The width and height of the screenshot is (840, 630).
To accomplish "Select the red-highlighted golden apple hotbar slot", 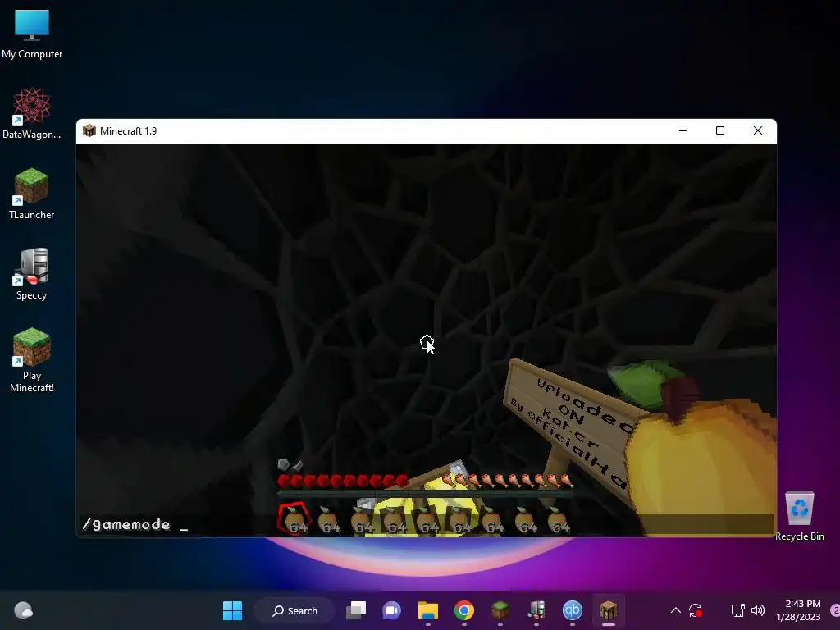I will tap(294, 518).
